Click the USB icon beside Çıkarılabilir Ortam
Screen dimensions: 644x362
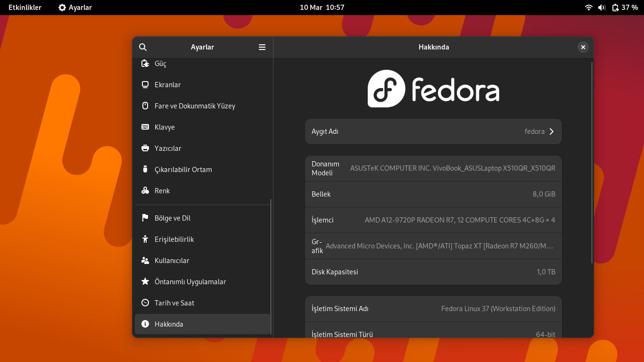point(145,170)
